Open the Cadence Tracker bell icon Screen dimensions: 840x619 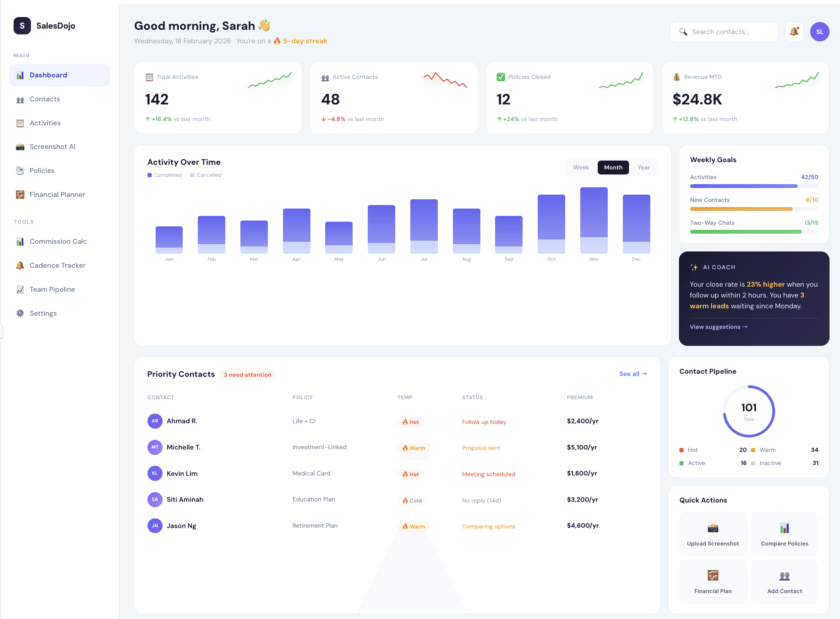pyautogui.click(x=20, y=265)
